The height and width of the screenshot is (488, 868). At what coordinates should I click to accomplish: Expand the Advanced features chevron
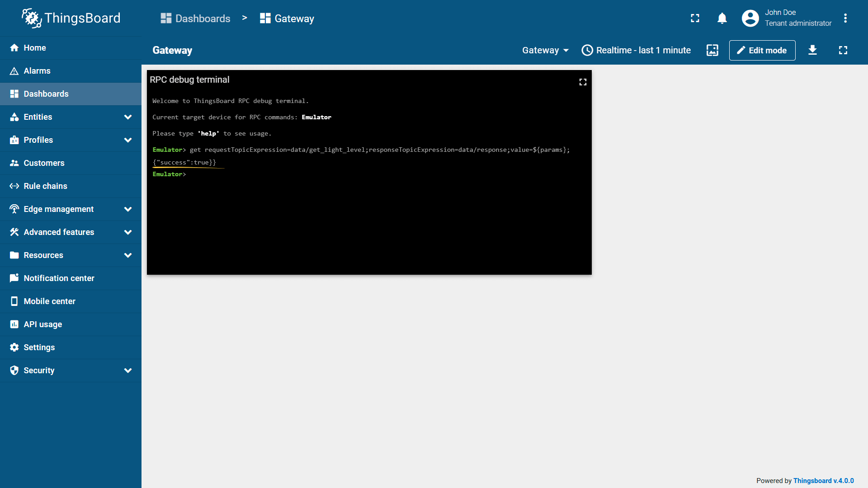tap(128, 232)
